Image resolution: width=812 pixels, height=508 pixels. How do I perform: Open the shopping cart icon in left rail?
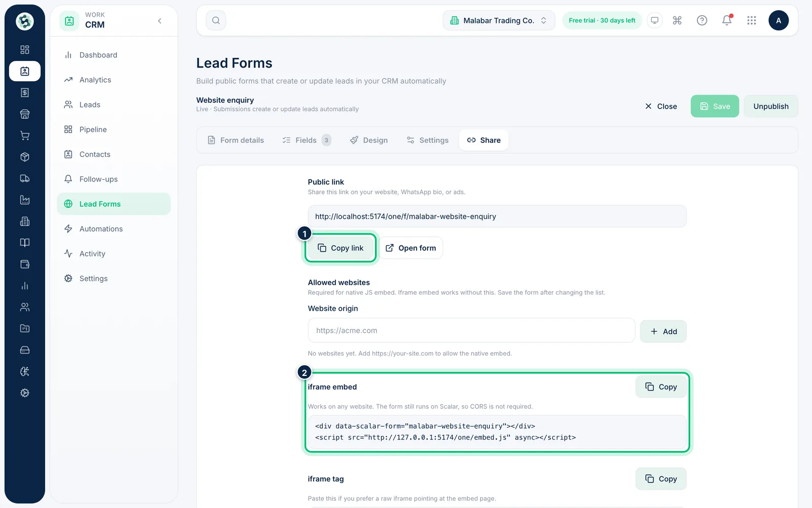click(x=24, y=136)
